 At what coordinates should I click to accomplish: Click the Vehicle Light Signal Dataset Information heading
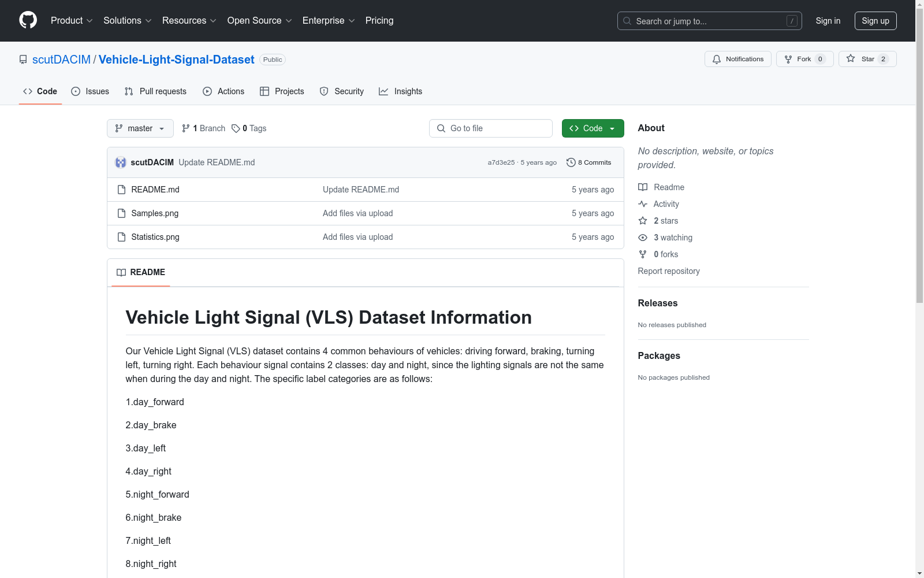[x=329, y=317]
